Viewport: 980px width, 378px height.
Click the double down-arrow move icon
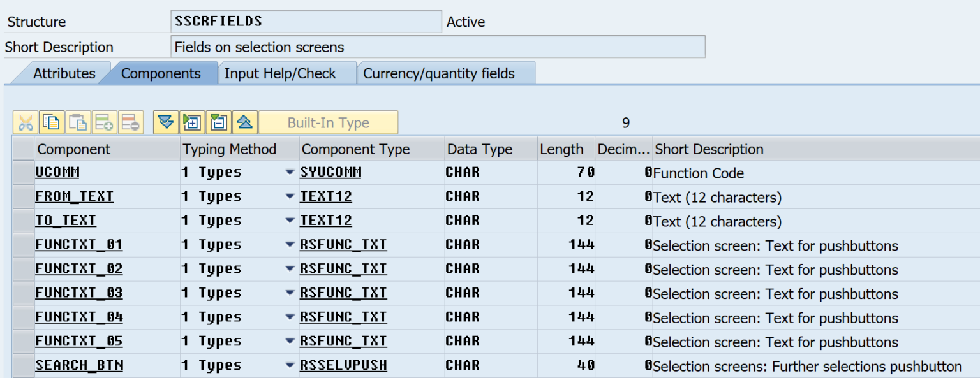[x=166, y=122]
